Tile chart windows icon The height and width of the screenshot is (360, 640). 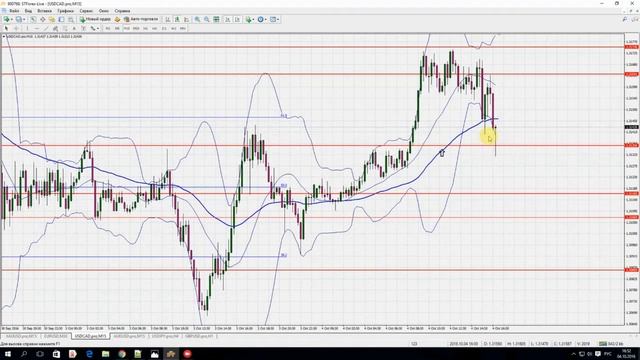[216, 19]
